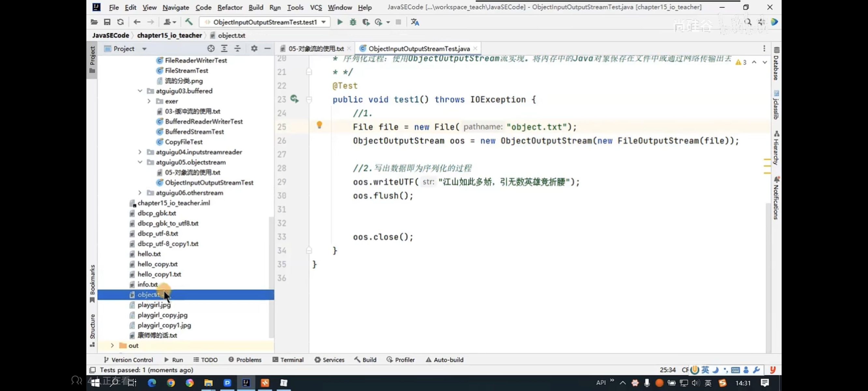Toggle the Structure side panel
The width and height of the screenshot is (868, 391).
coord(92,330)
